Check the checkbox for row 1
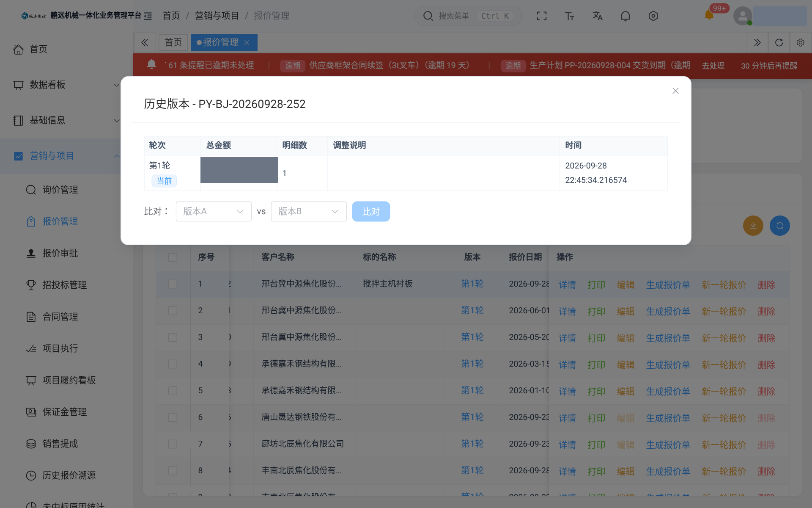 click(173, 284)
